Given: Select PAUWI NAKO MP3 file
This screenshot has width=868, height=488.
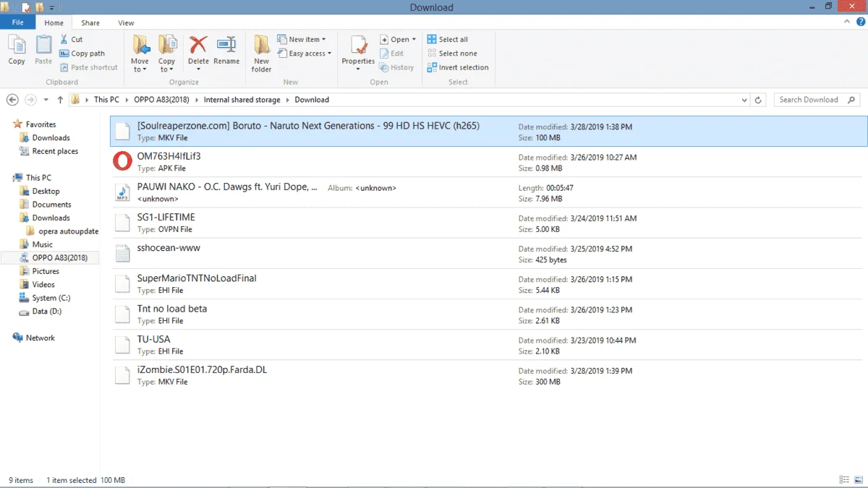Looking at the screenshot, I should [489, 192].
